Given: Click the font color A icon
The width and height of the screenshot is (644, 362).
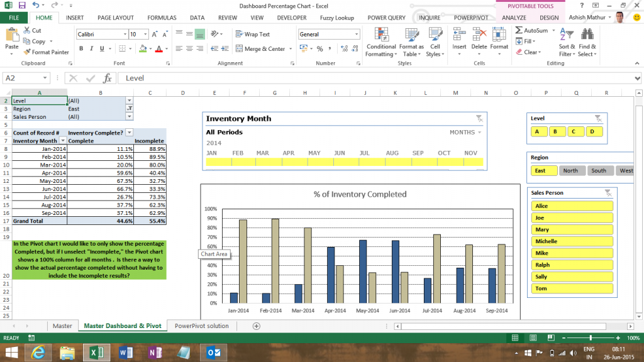Looking at the screenshot, I should [159, 49].
